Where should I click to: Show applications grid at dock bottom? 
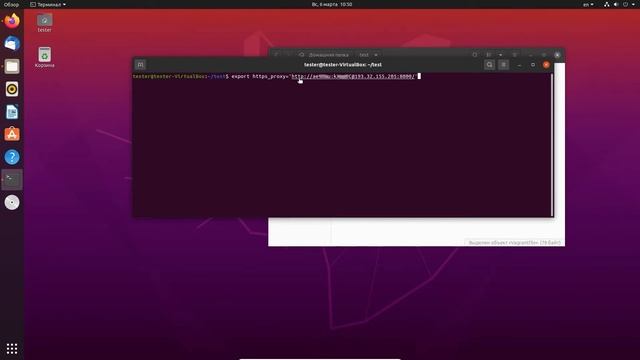click(x=12, y=348)
